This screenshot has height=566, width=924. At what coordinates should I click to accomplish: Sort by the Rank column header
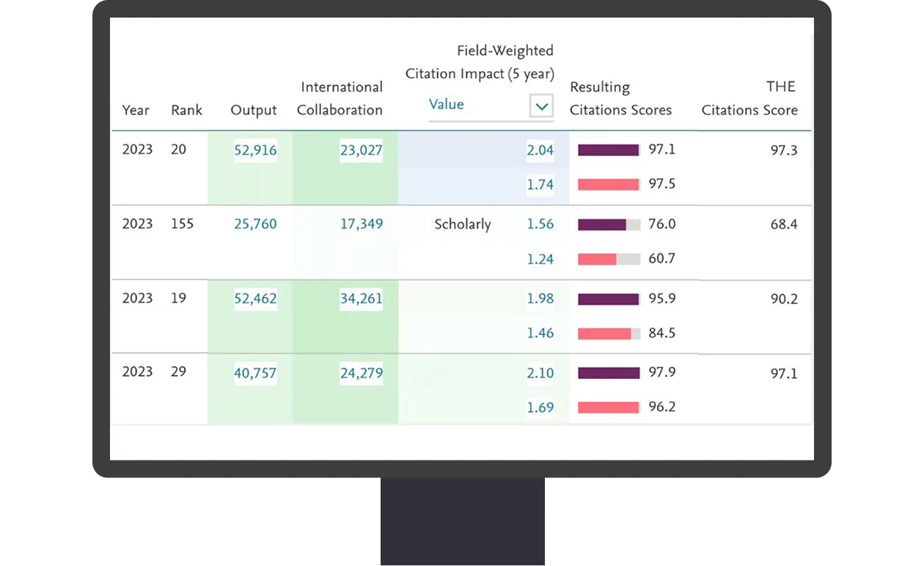pos(187,110)
